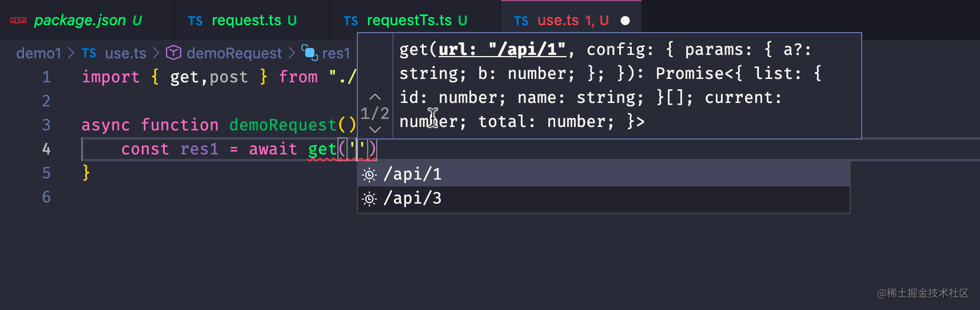Click the demoRequest function name in the code
This screenshot has height=310, width=980.
[283, 125]
